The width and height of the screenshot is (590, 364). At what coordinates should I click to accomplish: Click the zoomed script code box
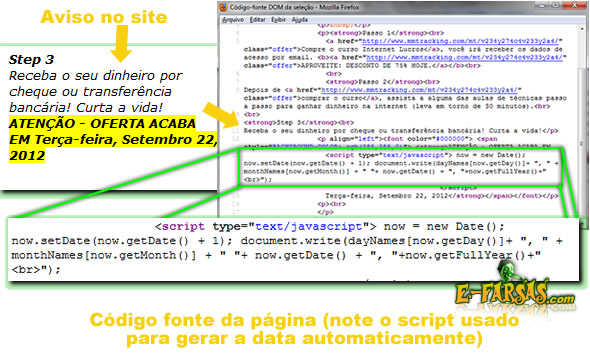click(293, 249)
